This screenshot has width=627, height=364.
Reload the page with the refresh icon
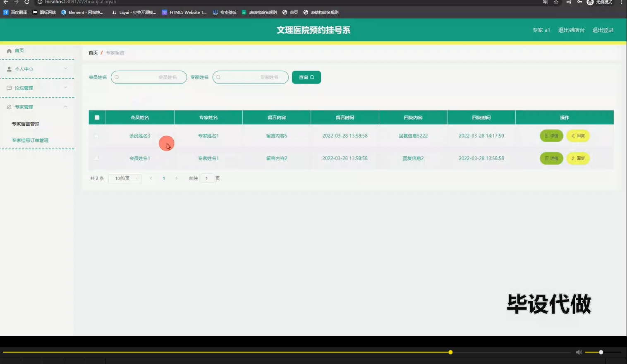point(27,2)
